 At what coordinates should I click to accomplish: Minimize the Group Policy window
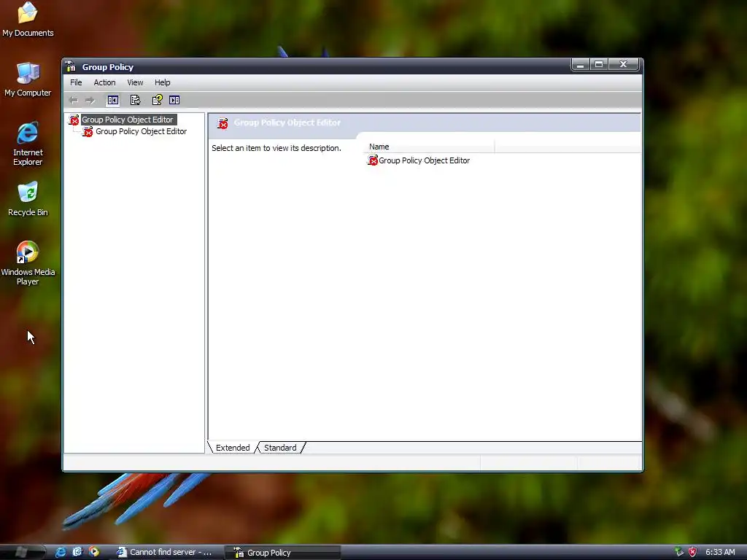point(580,65)
